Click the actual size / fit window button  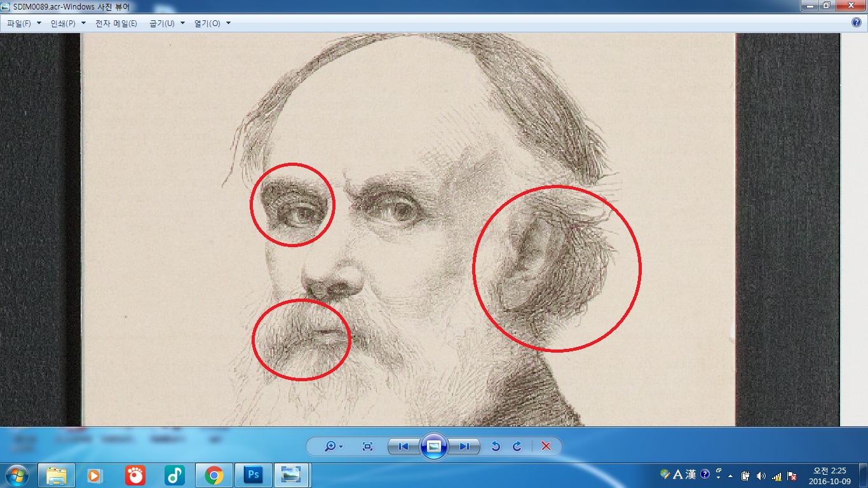tap(367, 446)
